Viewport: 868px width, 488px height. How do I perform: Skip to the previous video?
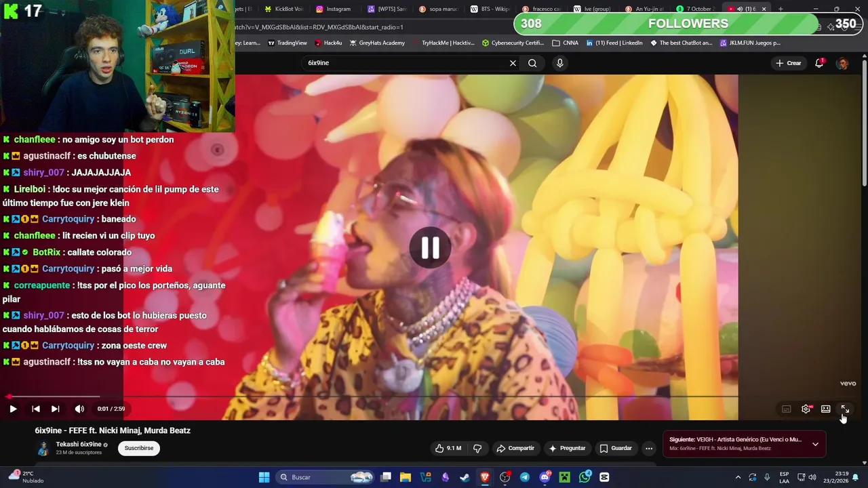click(x=36, y=409)
